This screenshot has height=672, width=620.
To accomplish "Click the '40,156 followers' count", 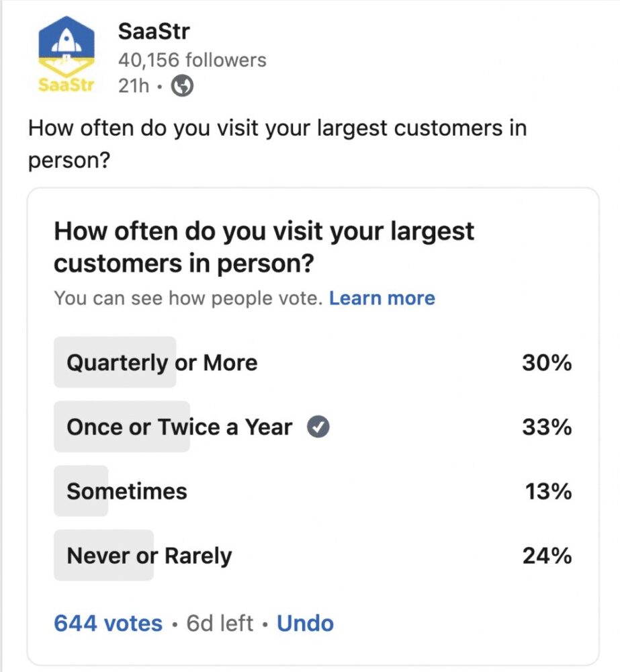I will pos(193,60).
